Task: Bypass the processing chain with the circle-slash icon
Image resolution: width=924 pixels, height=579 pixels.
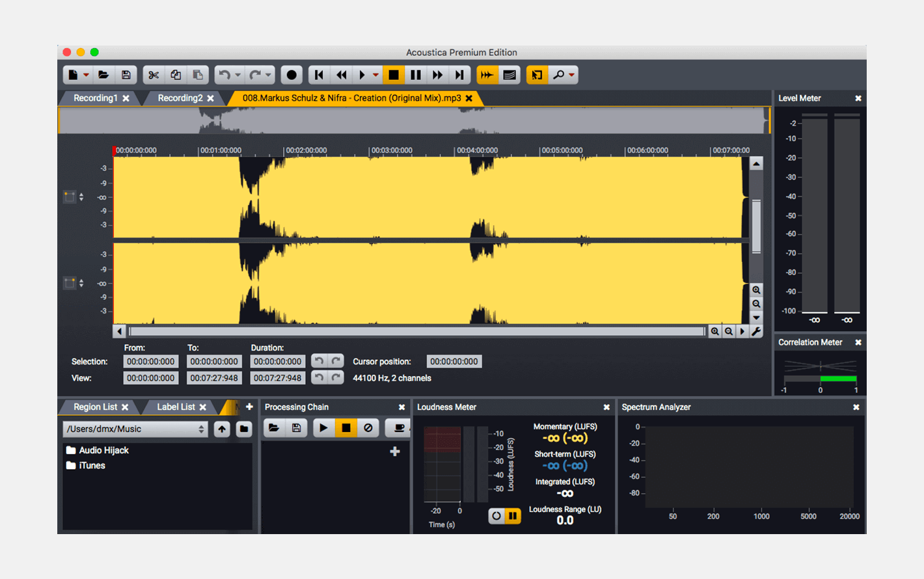Action: pos(368,427)
